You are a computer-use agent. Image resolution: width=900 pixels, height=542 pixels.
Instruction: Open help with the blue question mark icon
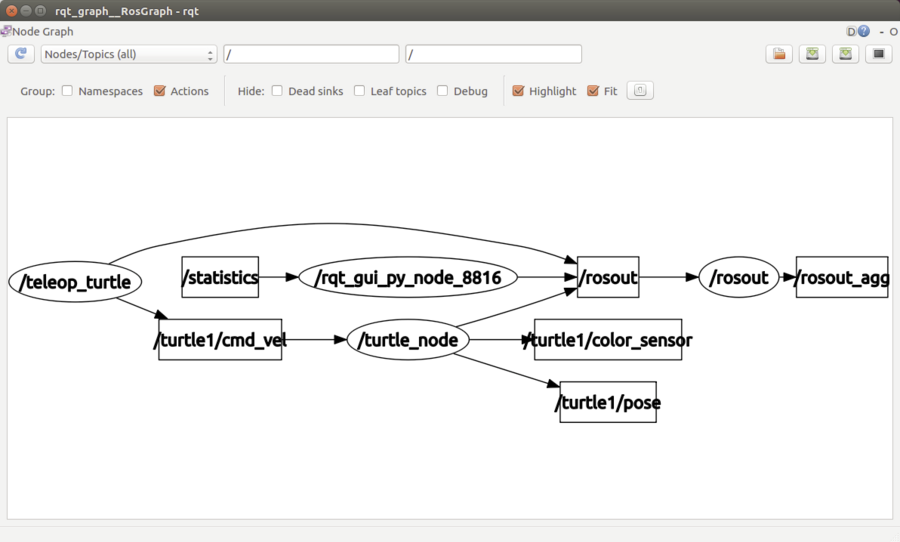point(864,32)
